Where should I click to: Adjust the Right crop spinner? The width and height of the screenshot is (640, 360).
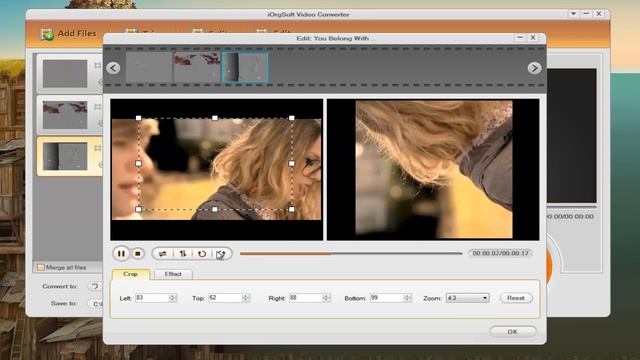tap(326, 298)
